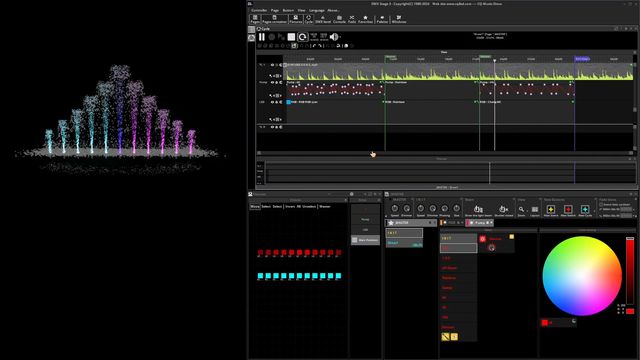This screenshot has width=640, height=360.
Task: Stop the cycle with the white square button
Action: [291, 37]
